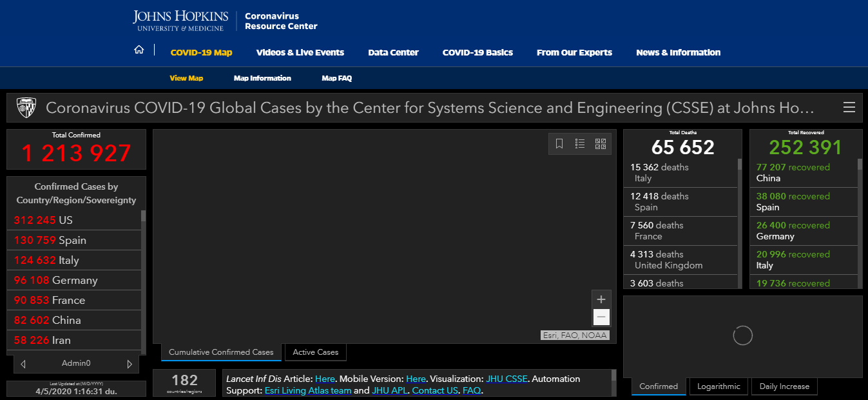Image resolution: width=868 pixels, height=400 pixels.
Task: Switch to Active Cases tab
Action: pos(316,352)
